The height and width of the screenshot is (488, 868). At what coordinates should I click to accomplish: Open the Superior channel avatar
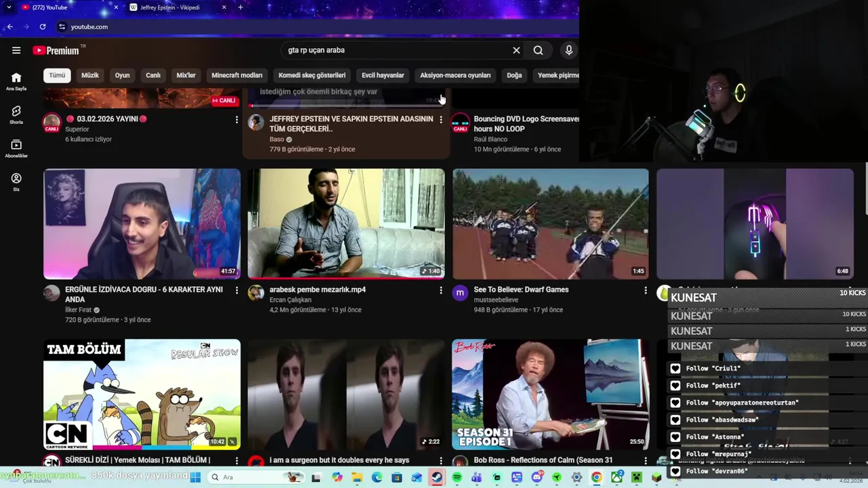tap(52, 123)
